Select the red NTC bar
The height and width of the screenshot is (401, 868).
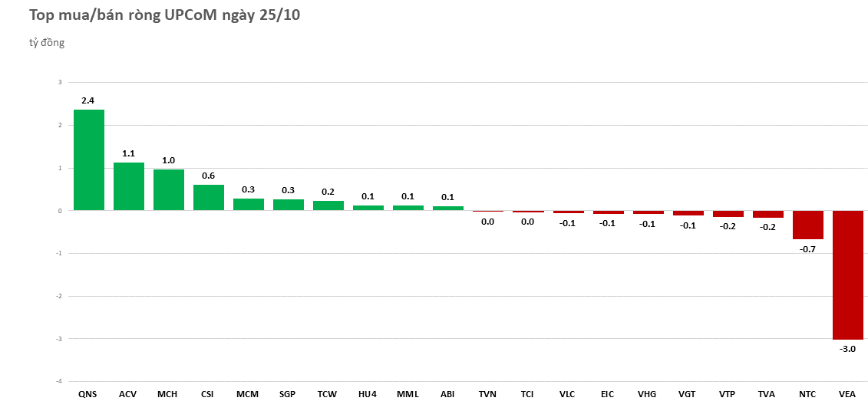pos(807,225)
